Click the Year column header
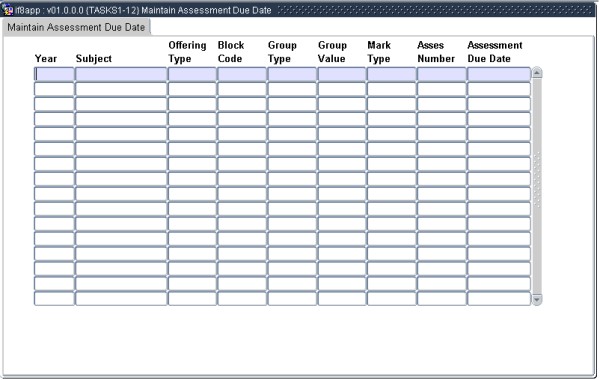 46,59
